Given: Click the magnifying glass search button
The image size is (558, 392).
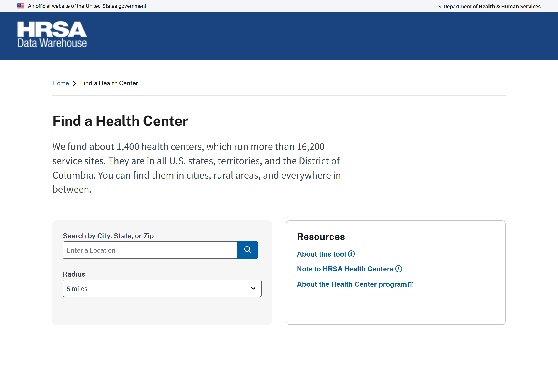Looking at the screenshot, I should (247, 250).
